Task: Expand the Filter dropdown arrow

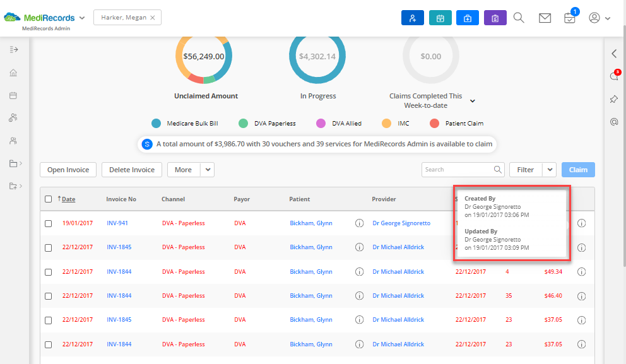Action: click(550, 170)
